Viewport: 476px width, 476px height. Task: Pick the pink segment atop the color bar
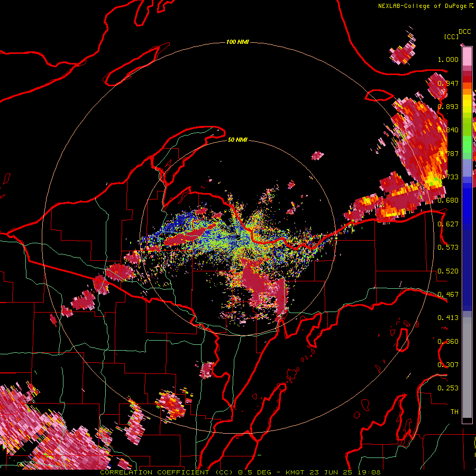click(467, 56)
